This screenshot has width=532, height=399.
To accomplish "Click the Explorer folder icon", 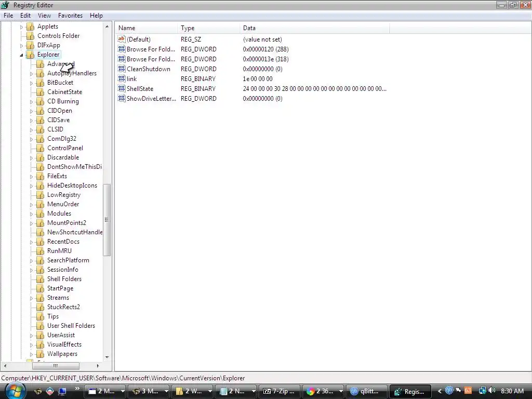I will pos(30,55).
